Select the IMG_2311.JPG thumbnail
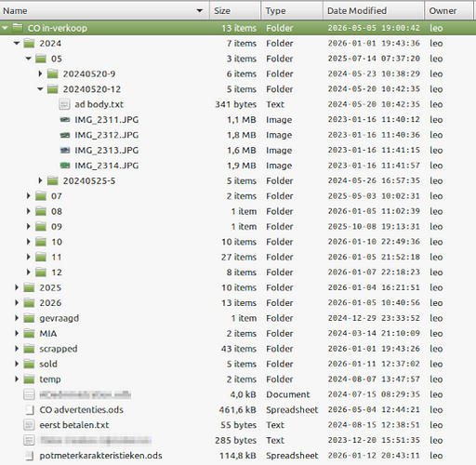Image resolution: width=476 pixels, height=465 pixels. point(65,120)
